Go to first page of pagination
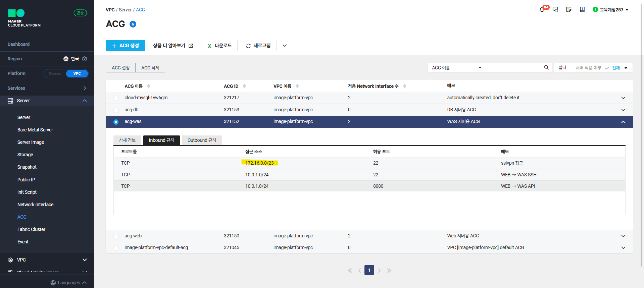Screen dimensions: 644x288 (350, 271)
